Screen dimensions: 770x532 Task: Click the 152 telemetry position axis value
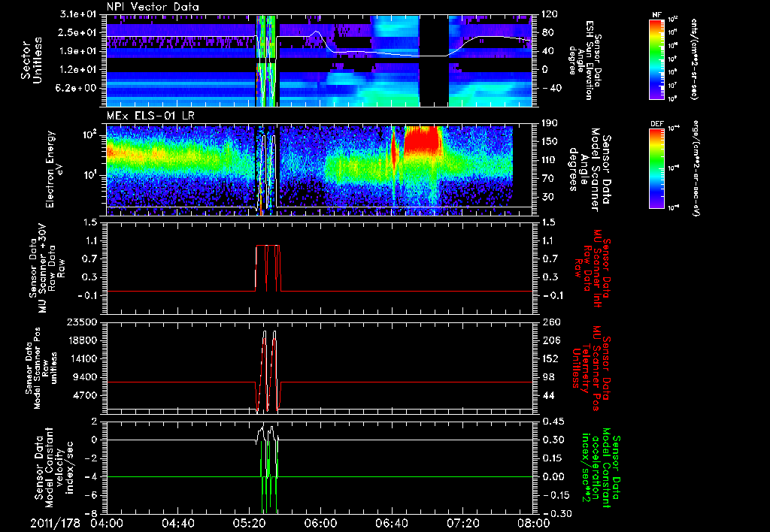point(550,358)
